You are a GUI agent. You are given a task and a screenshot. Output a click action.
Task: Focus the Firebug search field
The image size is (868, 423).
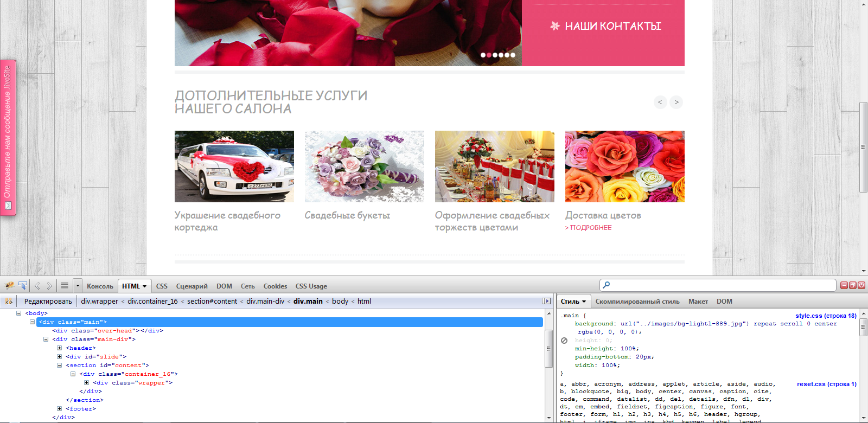click(x=718, y=285)
